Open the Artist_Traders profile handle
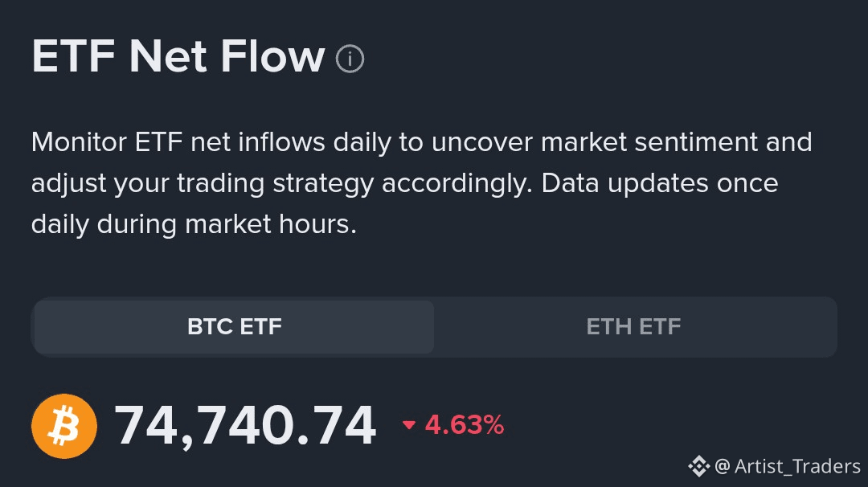This screenshot has height=487, width=868. [797, 466]
